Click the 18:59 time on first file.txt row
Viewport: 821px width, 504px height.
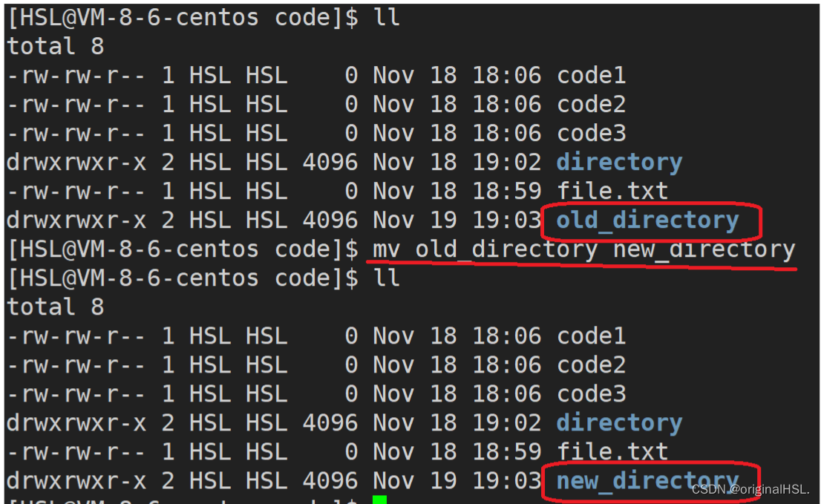tap(506, 191)
